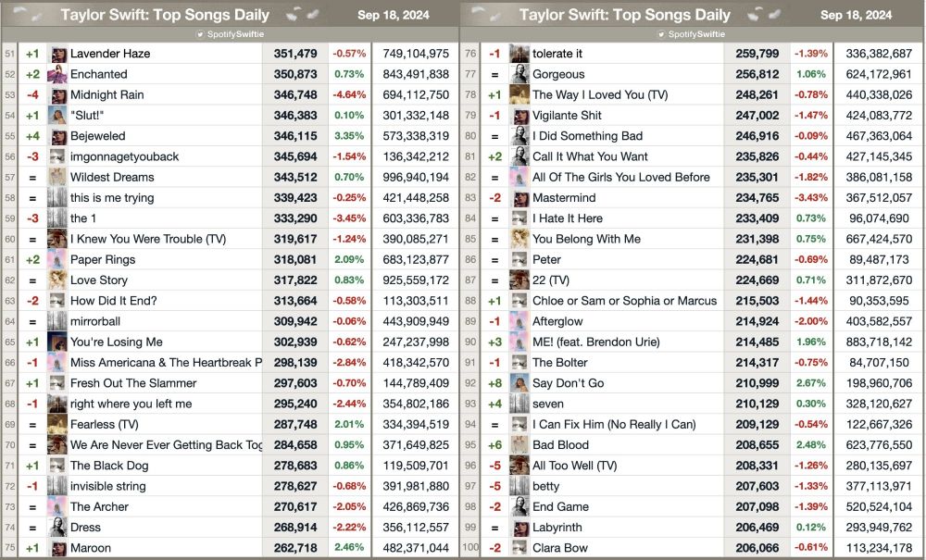The image size is (926, 560).
Task: Select the song title Midnight Rain
Action: [106, 95]
